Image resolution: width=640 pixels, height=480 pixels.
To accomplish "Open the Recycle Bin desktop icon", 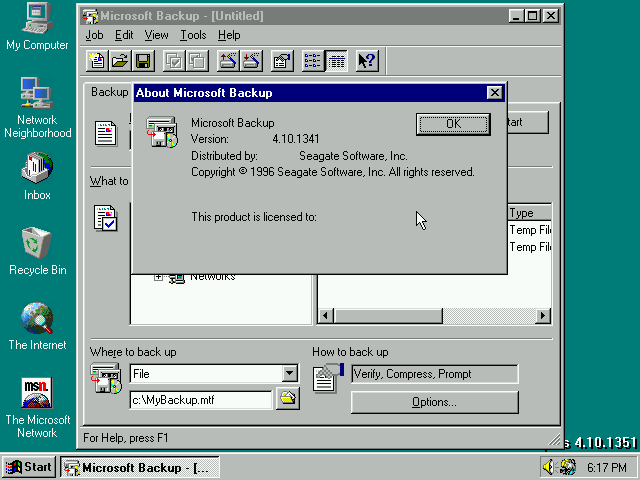I will click(37, 251).
